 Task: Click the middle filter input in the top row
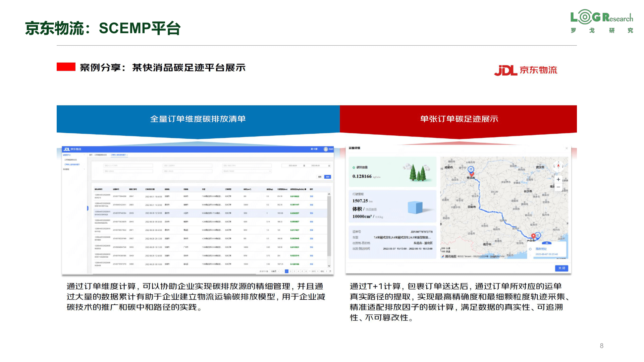pos(187,166)
